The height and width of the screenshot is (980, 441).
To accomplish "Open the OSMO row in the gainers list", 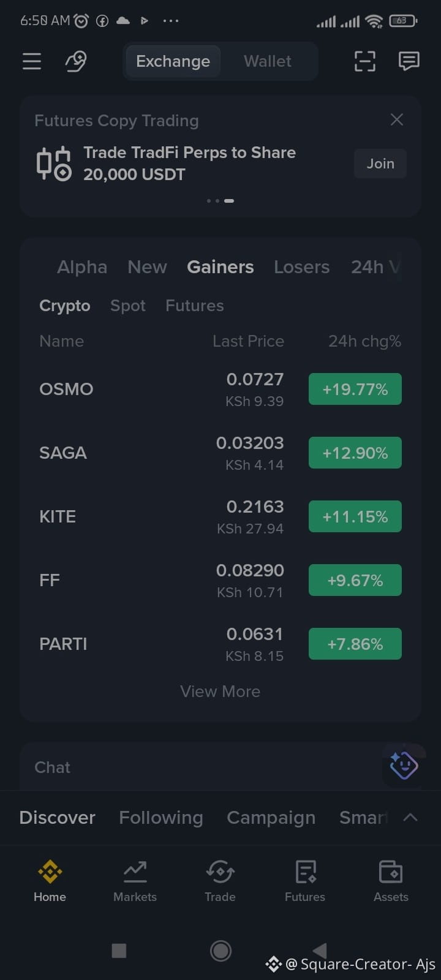I will tap(221, 389).
